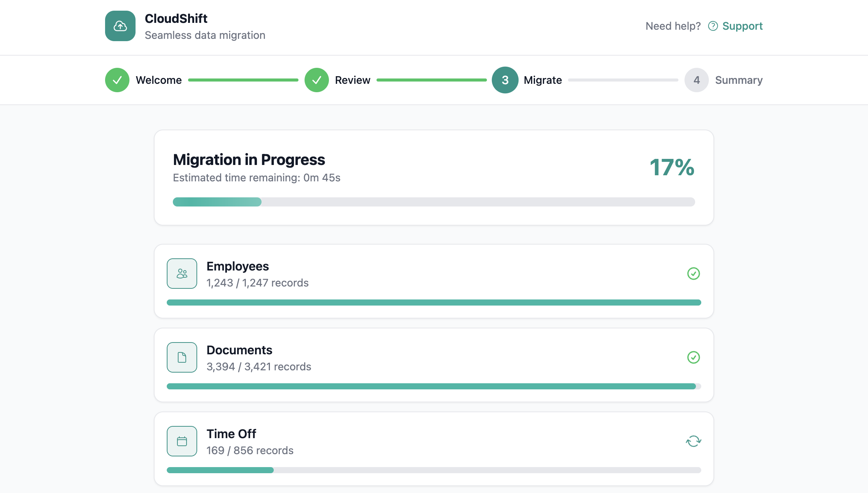Expand the Employees migration card
Screen dimensions: 868x493
(434, 281)
